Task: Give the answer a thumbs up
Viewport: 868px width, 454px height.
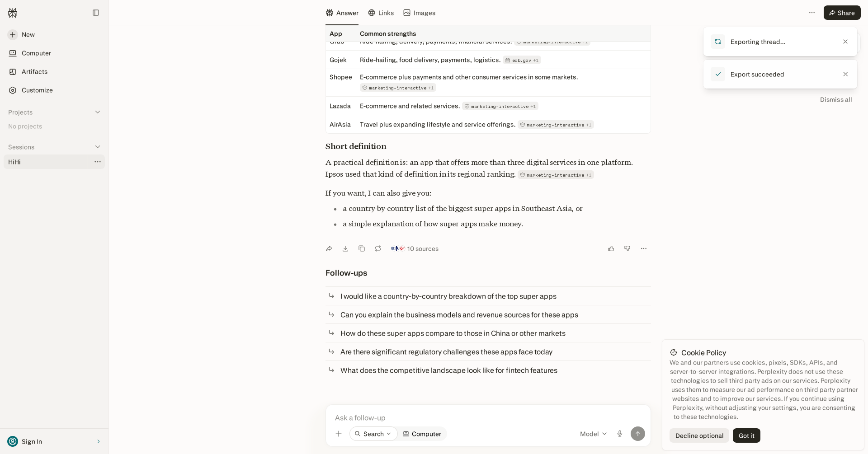Action: pos(611,248)
